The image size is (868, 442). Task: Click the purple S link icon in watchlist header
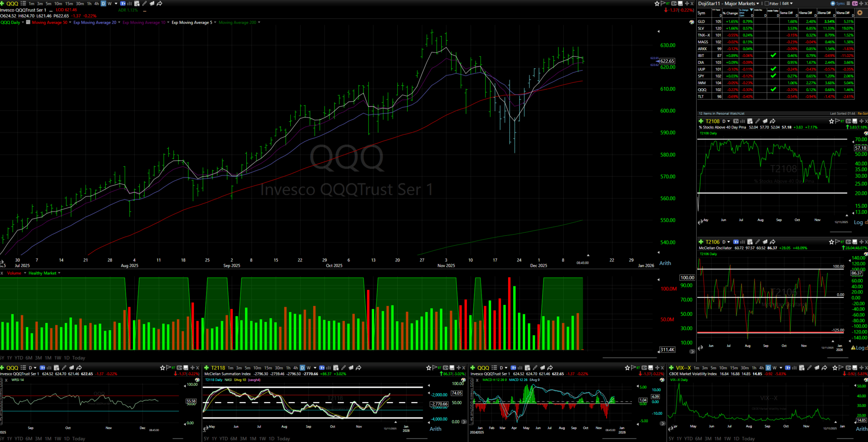point(855,4)
